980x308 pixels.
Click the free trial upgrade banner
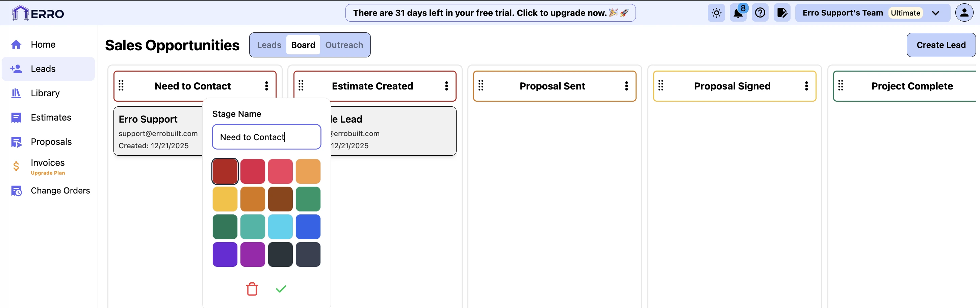pos(490,13)
